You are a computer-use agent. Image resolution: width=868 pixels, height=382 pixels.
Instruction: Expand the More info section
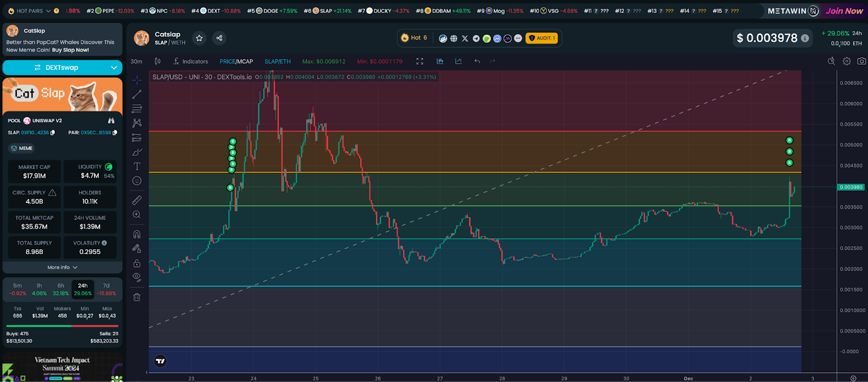[x=62, y=267]
